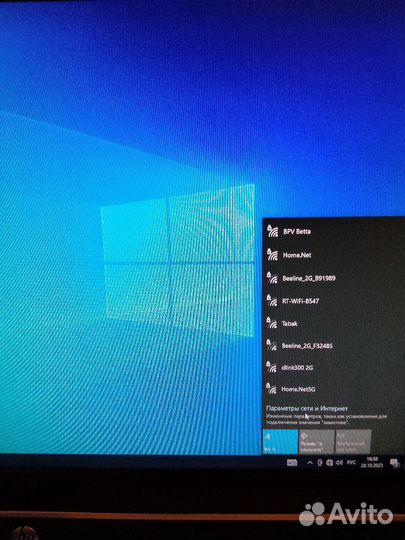Select the BFV Betta Wi-Fi network
405x540 pixels.
coord(333,231)
